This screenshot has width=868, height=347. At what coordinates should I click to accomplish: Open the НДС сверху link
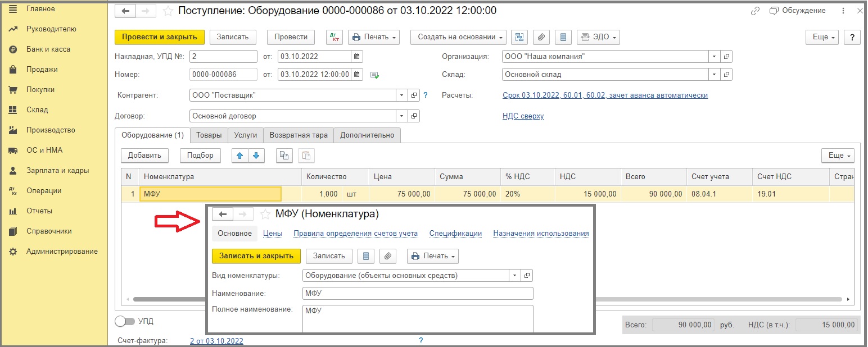tap(523, 116)
